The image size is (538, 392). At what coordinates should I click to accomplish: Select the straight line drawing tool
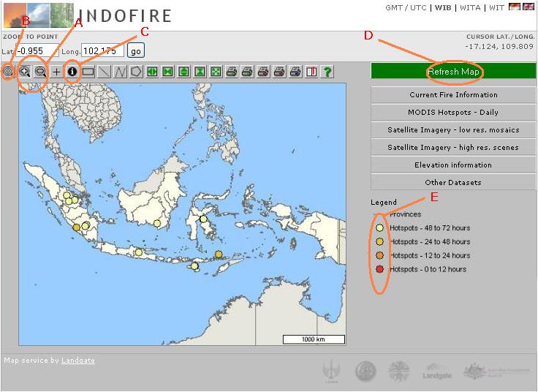pyautogui.click(x=104, y=72)
